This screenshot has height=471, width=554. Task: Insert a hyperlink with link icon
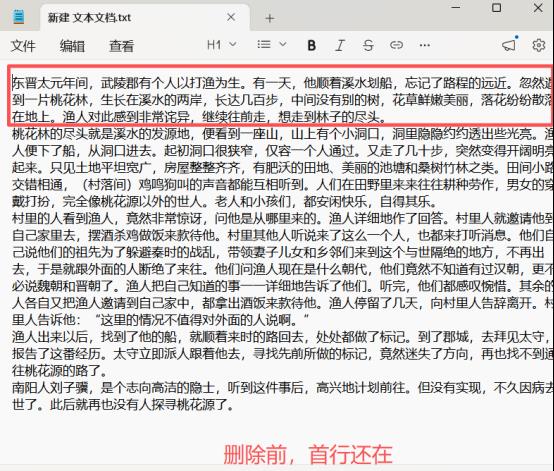(396, 45)
